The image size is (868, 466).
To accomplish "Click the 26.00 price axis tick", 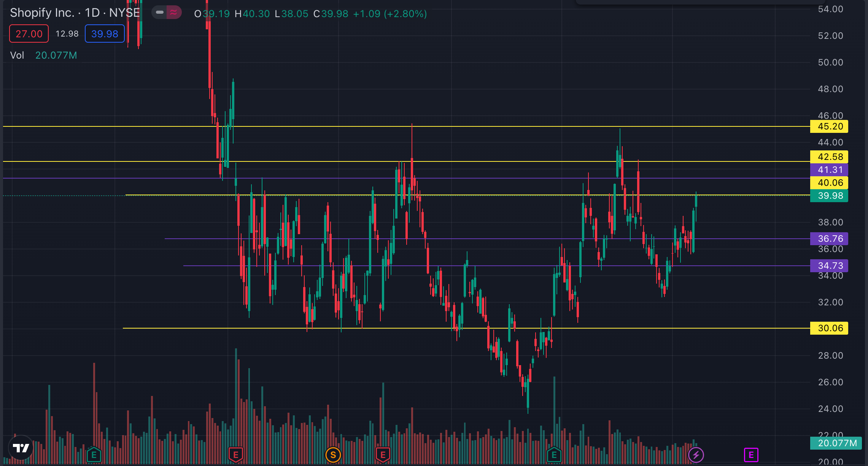I will (830, 382).
